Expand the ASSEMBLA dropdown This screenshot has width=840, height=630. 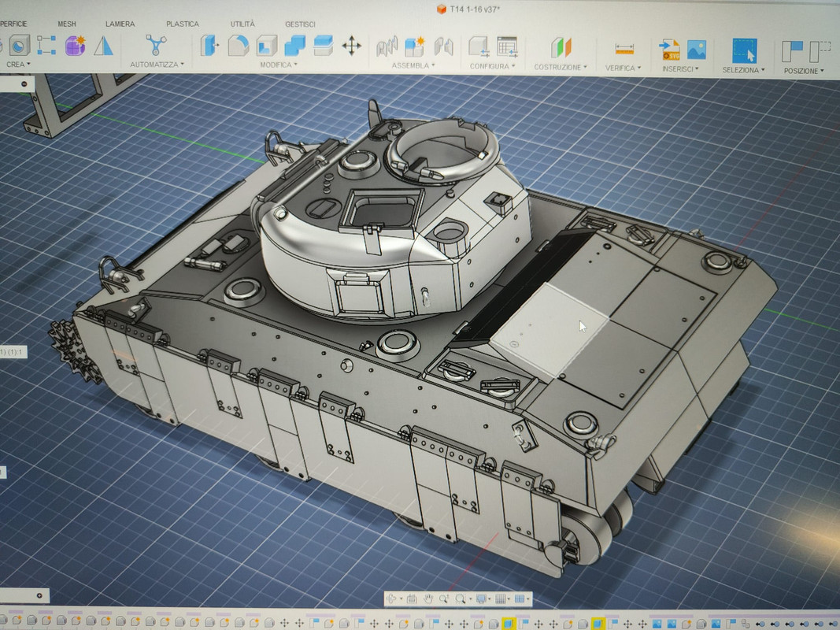tap(413, 65)
